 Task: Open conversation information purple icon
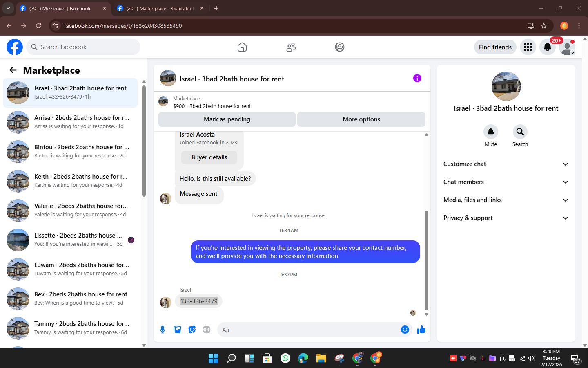tap(417, 78)
